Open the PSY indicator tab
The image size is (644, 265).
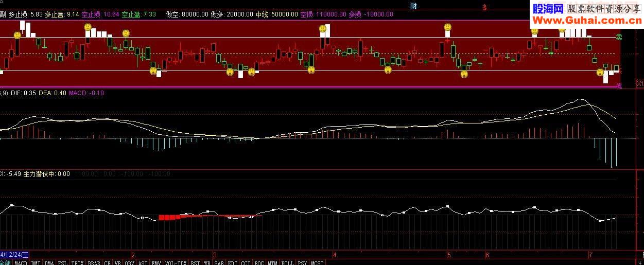[x=303, y=262]
